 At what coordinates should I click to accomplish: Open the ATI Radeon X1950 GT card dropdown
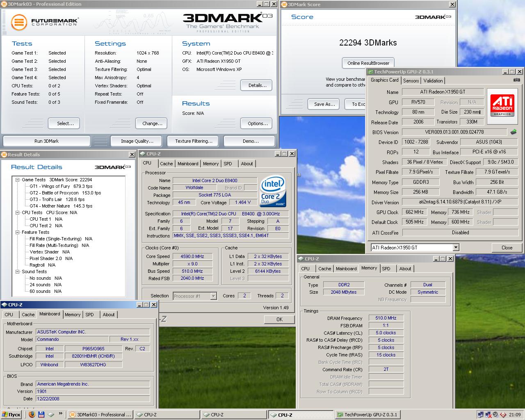pyautogui.click(x=456, y=247)
